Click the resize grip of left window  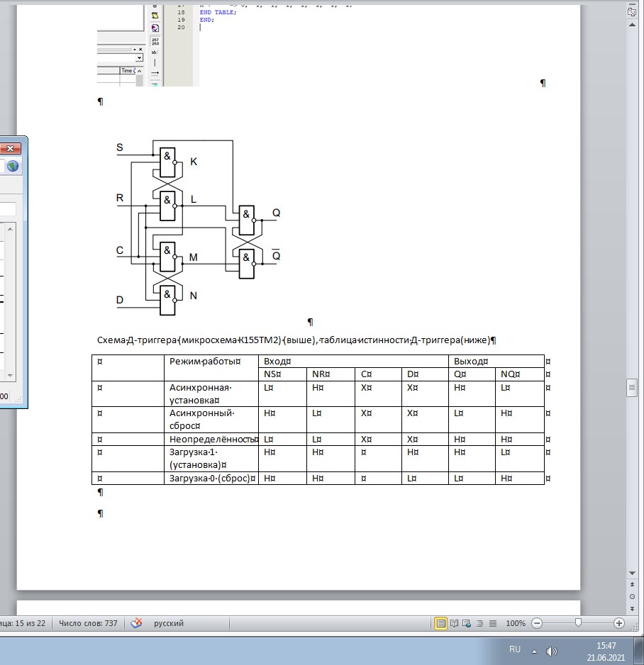18,398
